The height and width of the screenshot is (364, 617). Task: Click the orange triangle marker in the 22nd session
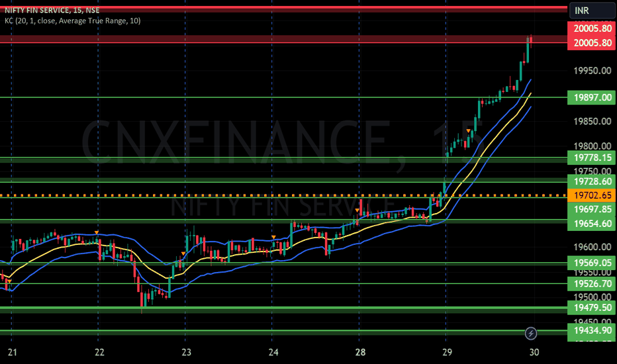coord(97,232)
